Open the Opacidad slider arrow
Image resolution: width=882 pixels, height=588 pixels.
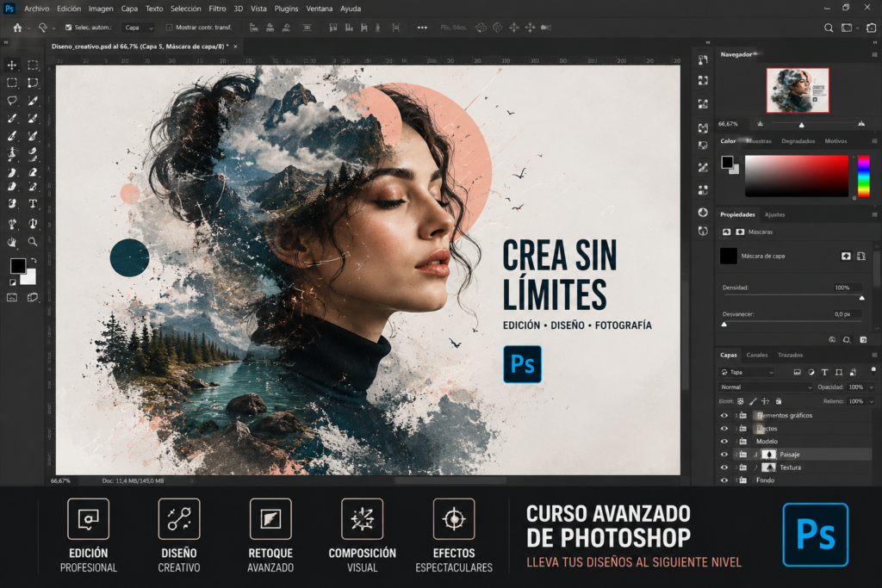[872, 387]
